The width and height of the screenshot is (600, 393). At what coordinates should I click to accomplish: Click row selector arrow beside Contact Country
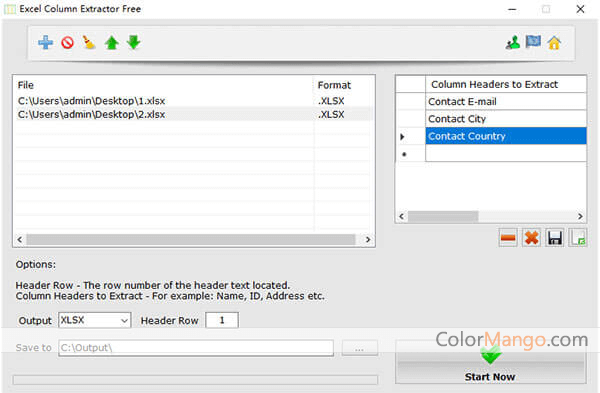click(402, 137)
